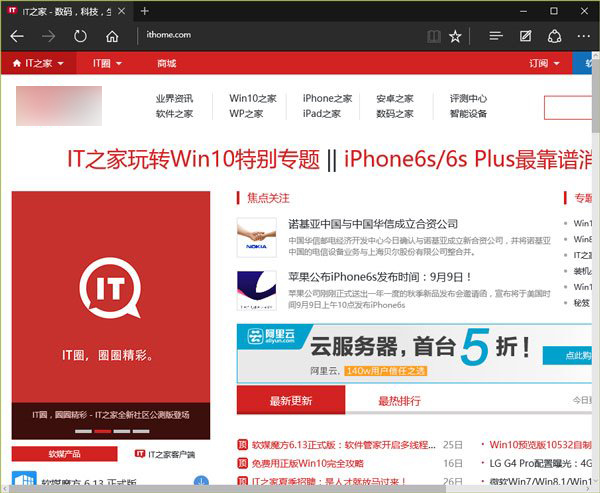
Task: Go to browser home page icon
Action: pyautogui.click(x=112, y=36)
